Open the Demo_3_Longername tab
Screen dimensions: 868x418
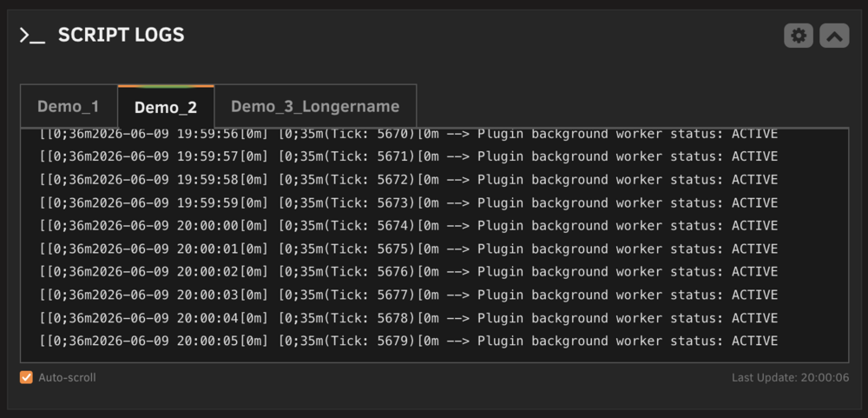coord(315,106)
